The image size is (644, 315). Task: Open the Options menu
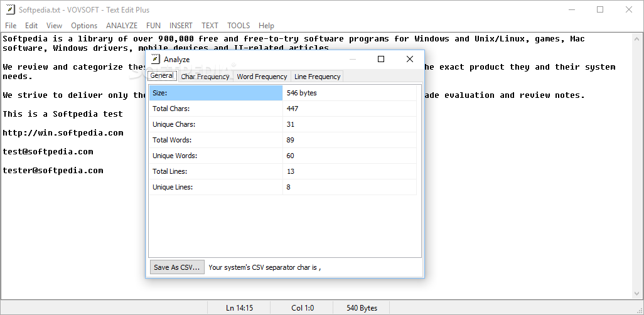pyautogui.click(x=84, y=26)
